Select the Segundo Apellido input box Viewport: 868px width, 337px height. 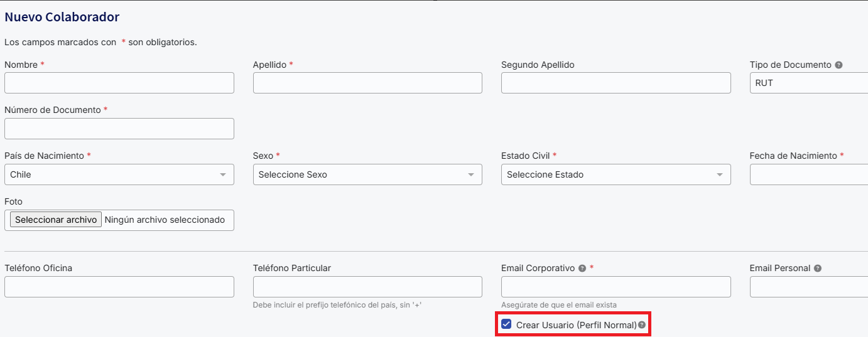point(616,83)
